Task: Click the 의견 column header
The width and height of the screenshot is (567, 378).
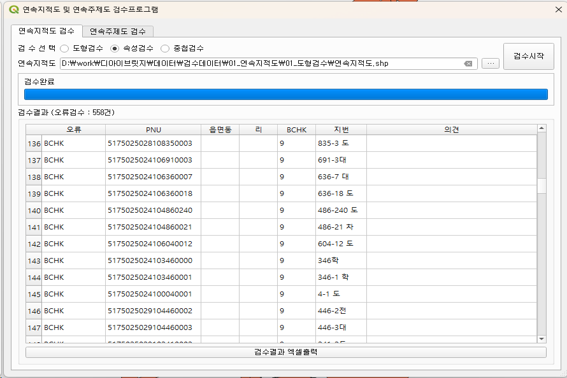Action: [x=451, y=129]
